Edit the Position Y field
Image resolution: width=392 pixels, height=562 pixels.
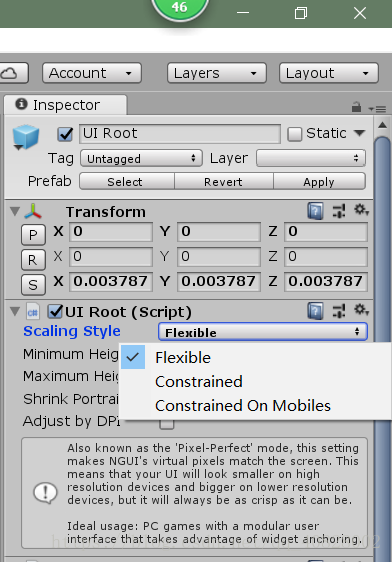pos(219,232)
